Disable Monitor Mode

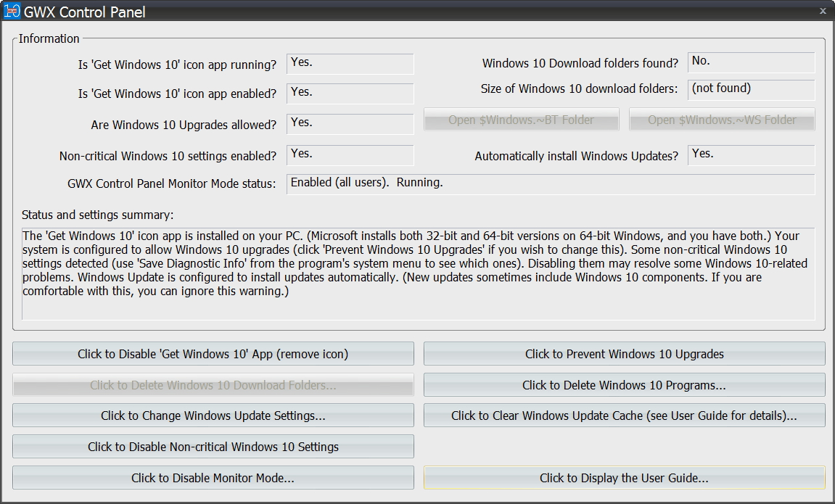[213, 477]
